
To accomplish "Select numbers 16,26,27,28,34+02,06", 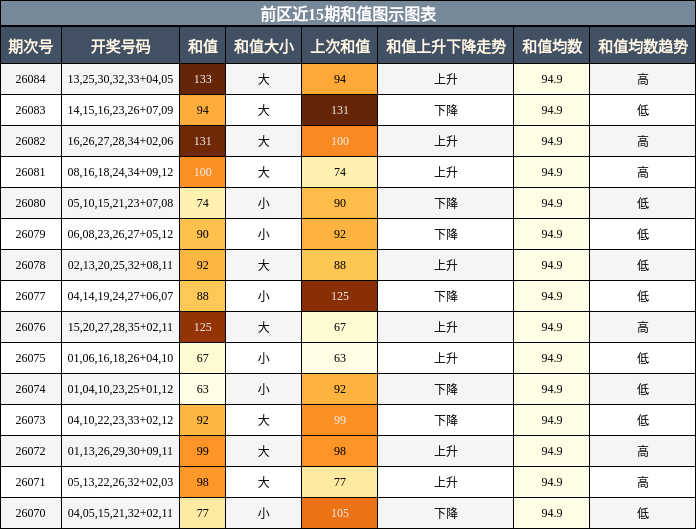I will pos(120,141).
